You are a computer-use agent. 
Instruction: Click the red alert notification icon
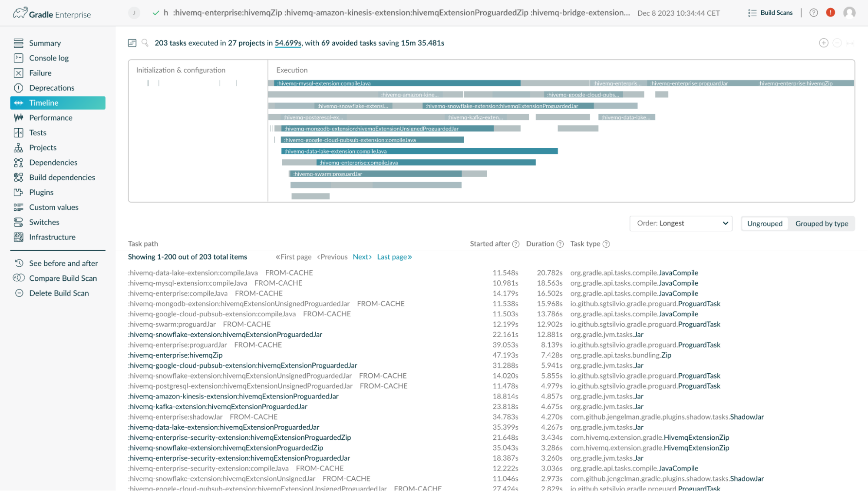pos(830,13)
